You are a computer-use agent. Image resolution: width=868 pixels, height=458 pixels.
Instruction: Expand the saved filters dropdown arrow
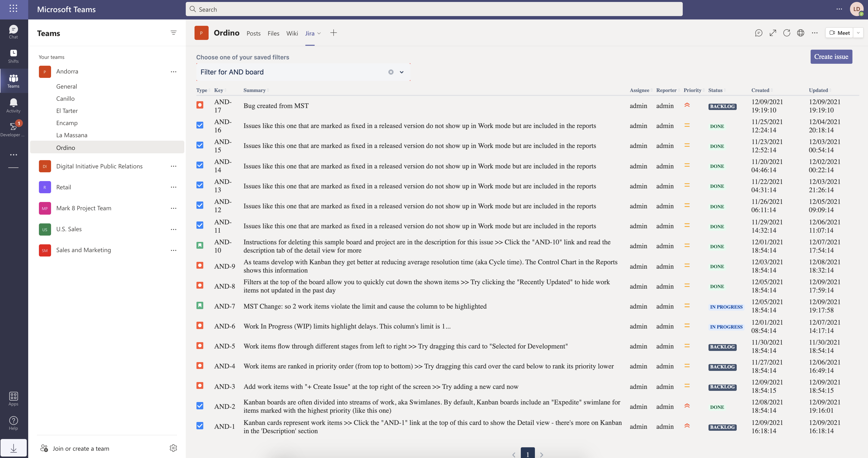[401, 72]
